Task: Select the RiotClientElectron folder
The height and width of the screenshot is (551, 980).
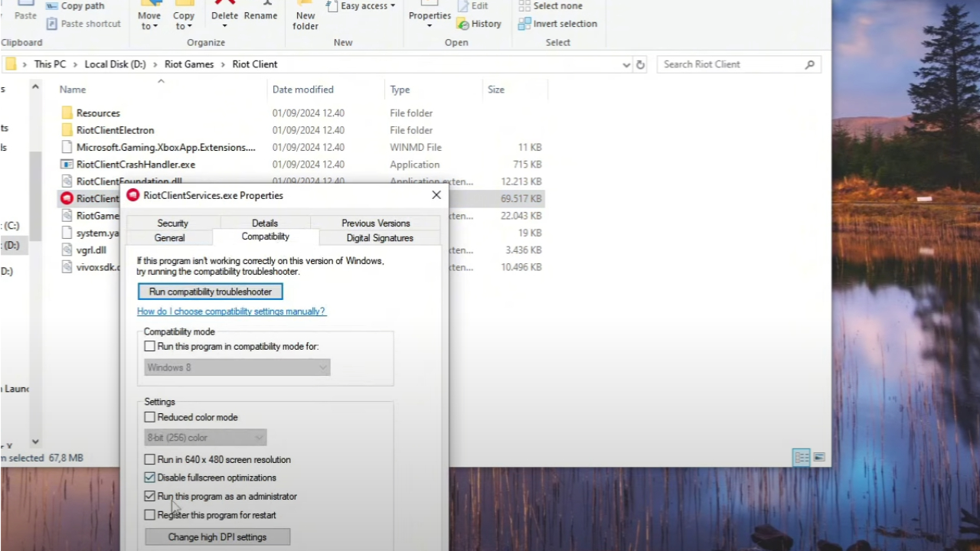Action: point(115,130)
